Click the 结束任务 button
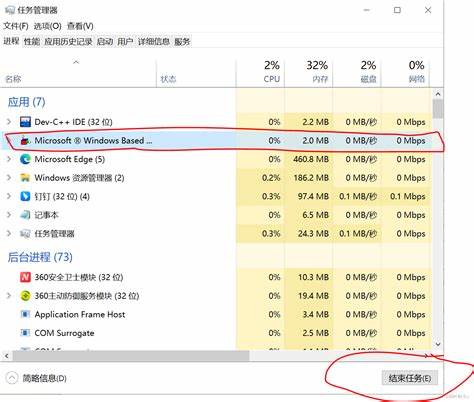The width and height of the screenshot is (474, 402). click(410, 378)
